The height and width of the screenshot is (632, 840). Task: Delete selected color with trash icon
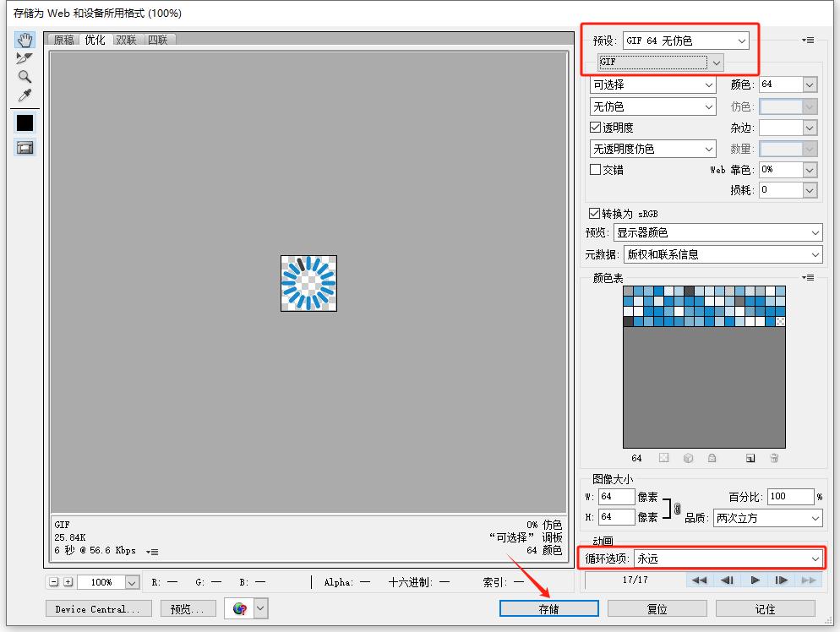775,458
